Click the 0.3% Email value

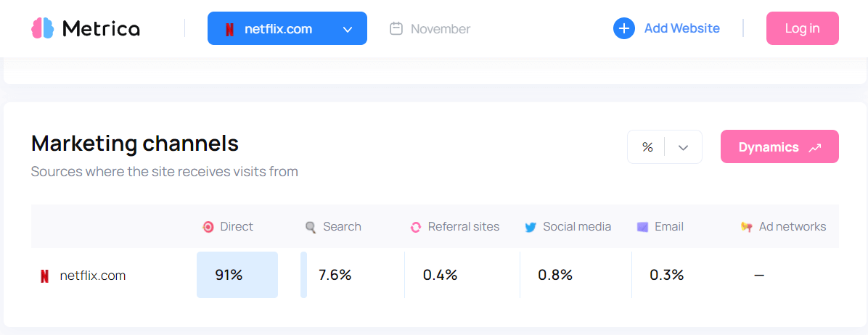click(x=667, y=275)
